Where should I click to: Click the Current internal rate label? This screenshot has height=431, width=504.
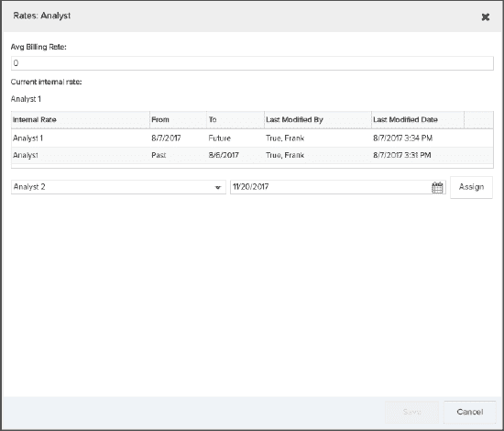point(47,82)
